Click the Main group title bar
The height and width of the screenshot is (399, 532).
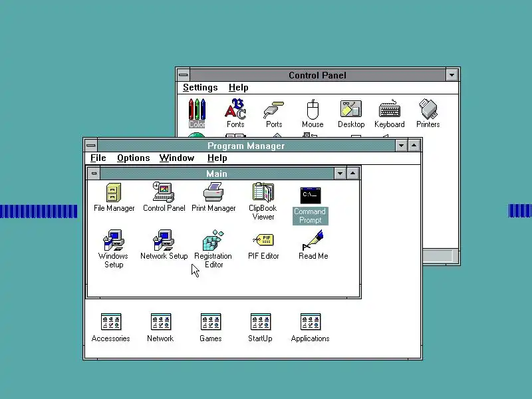point(217,174)
